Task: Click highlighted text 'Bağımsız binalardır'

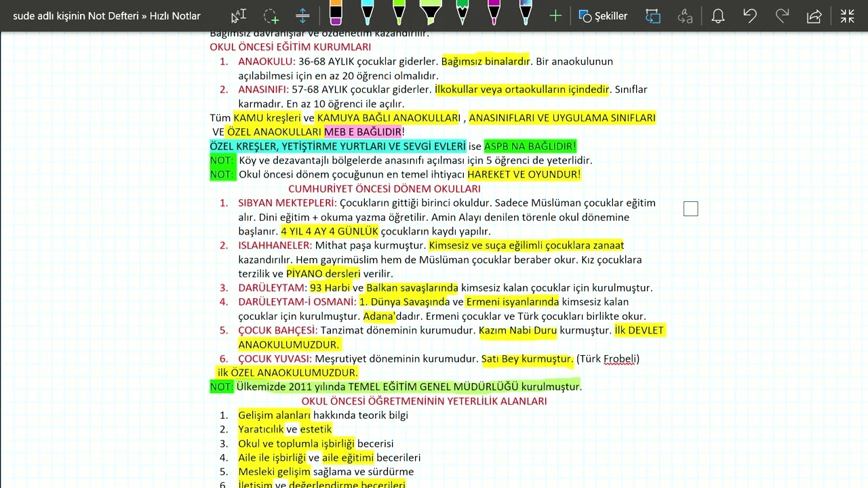Action: click(x=486, y=61)
